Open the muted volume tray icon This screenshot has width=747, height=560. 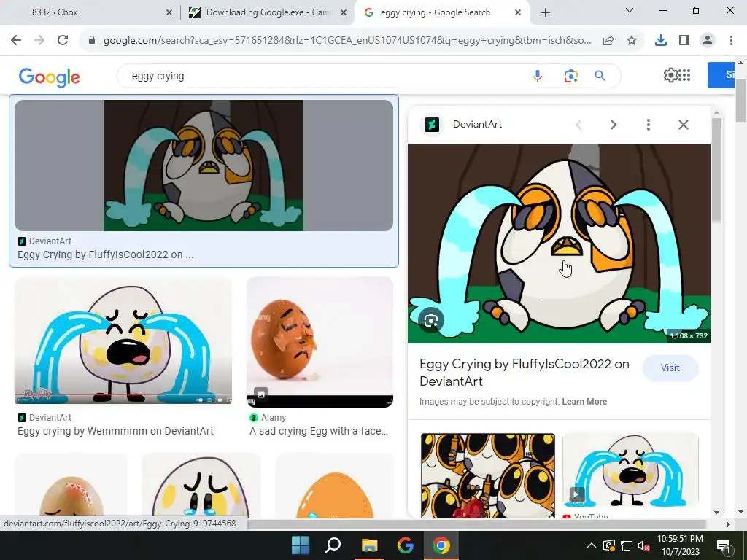pos(643,545)
